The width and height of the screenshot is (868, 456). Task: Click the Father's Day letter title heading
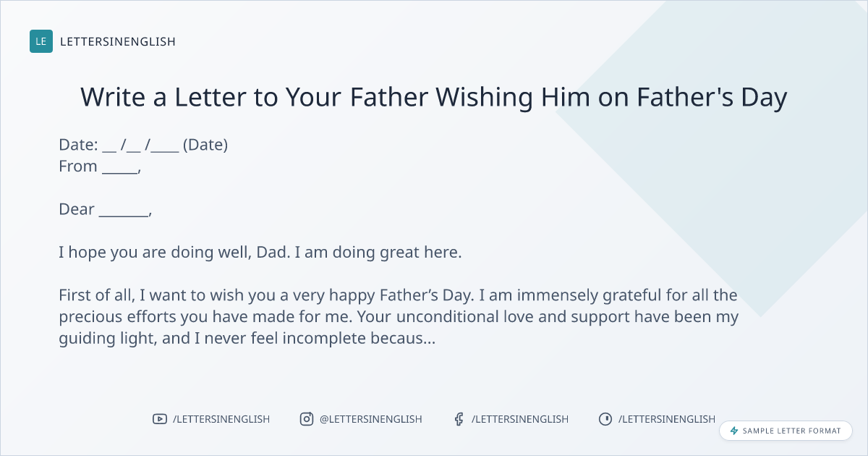click(x=433, y=97)
